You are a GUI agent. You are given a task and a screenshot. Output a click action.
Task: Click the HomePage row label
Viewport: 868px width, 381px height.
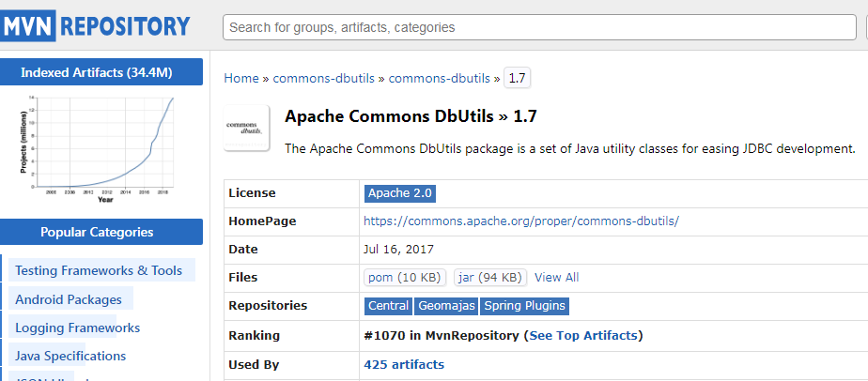pos(262,221)
